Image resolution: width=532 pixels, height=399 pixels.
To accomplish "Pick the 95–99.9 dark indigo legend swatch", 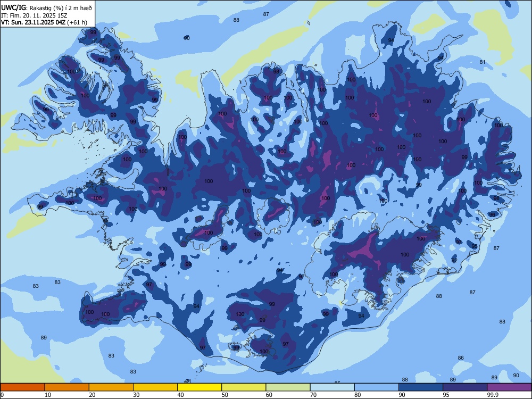I will [465, 387].
